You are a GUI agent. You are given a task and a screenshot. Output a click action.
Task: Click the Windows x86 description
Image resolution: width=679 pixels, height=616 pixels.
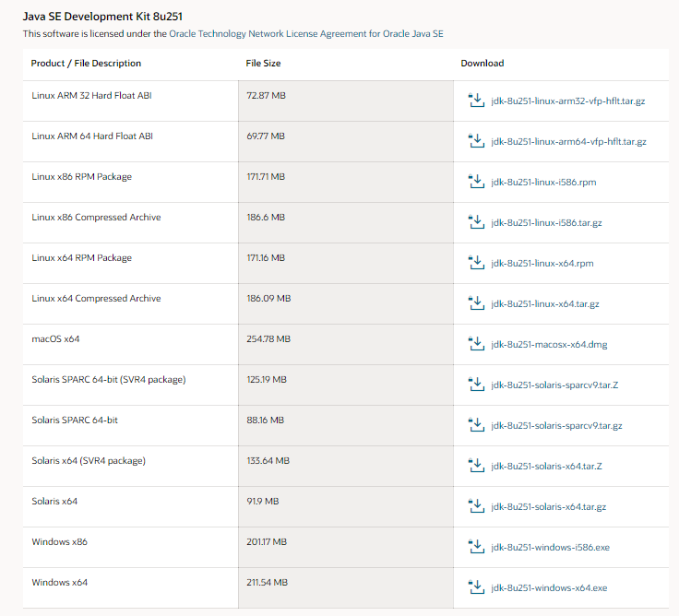coord(59,541)
